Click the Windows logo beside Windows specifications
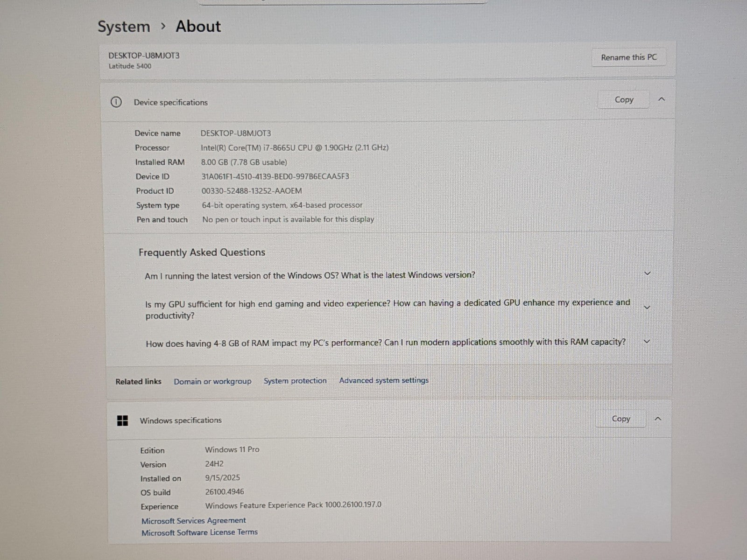The width and height of the screenshot is (747, 560). 123,420
